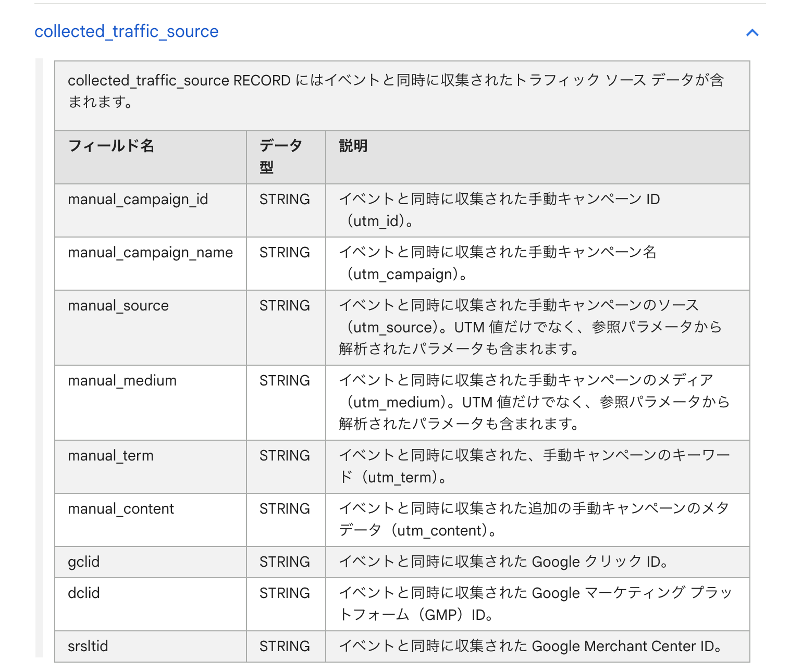Screen dimensions: 790x672
Task: Select the manual_medium field name
Action: click(x=122, y=381)
